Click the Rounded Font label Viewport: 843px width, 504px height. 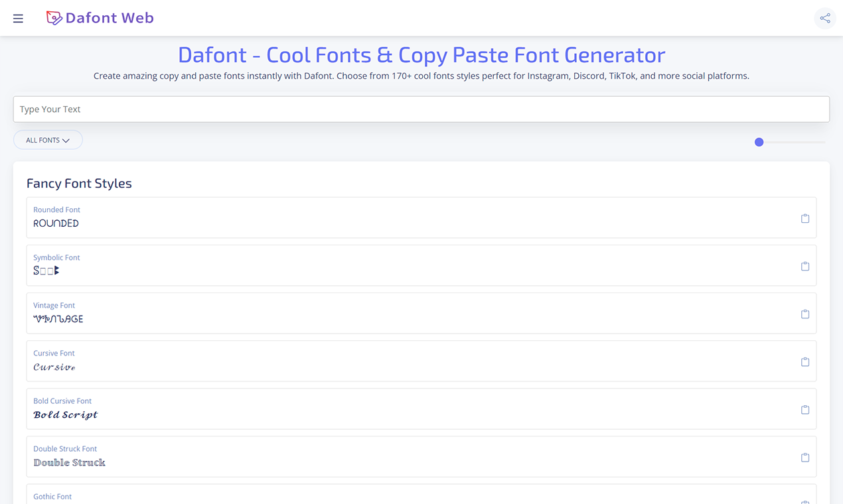56,210
